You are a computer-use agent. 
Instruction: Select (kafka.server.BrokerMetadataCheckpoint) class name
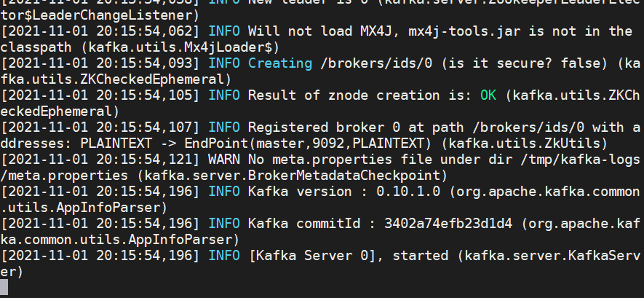pos(293,176)
